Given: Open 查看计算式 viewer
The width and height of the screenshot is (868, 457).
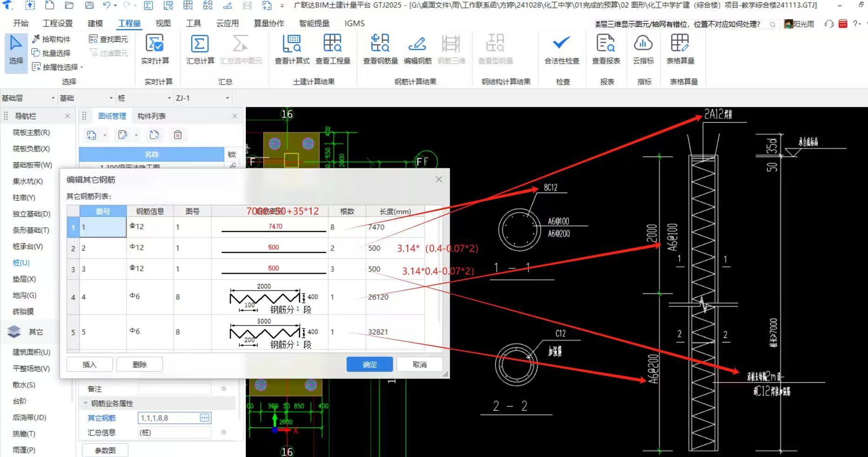Looking at the screenshot, I should pos(292,49).
